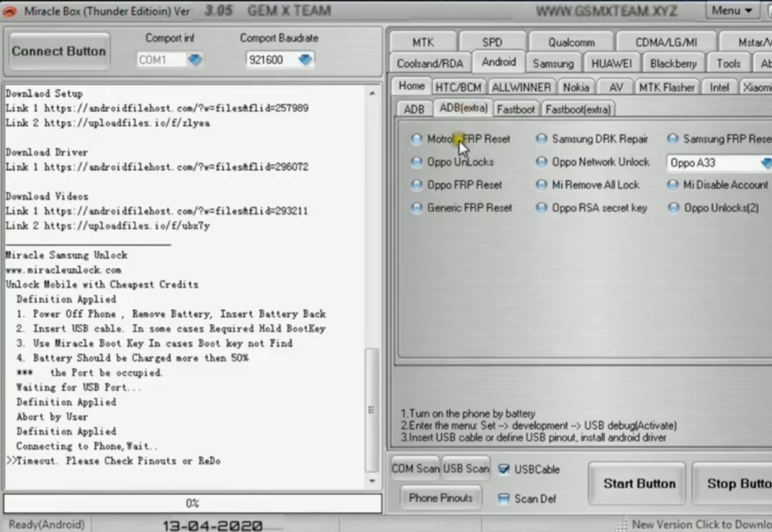Select Mi Disable Account radio option
Screen dimensions: 772x532
pyautogui.click(x=672, y=185)
